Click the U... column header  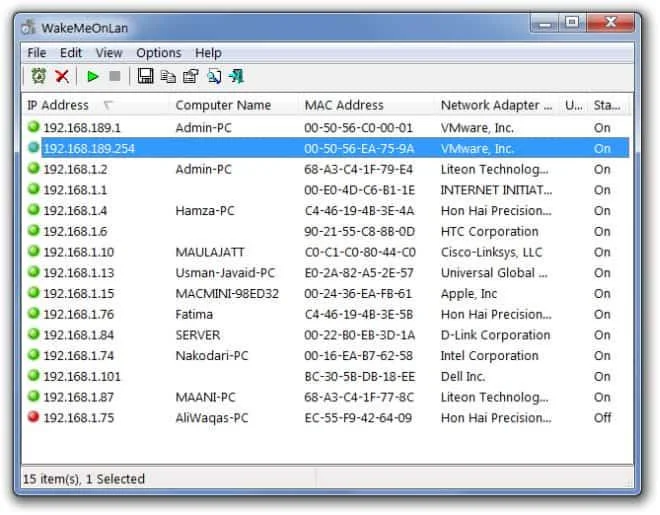pyautogui.click(x=574, y=105)
